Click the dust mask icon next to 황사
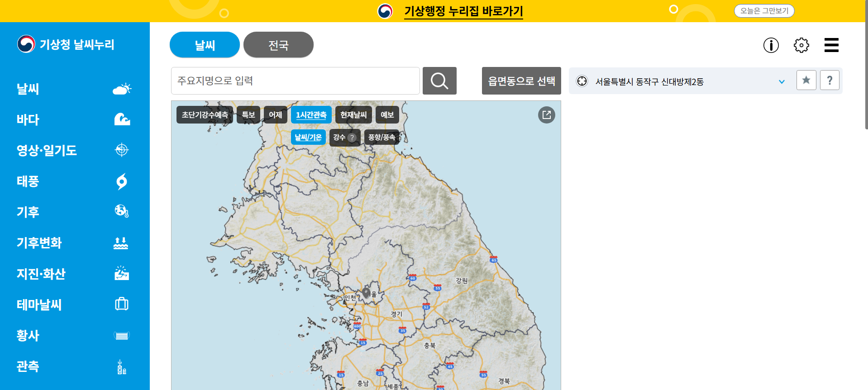This screenshot has height=390, width=868. [122, 336]
